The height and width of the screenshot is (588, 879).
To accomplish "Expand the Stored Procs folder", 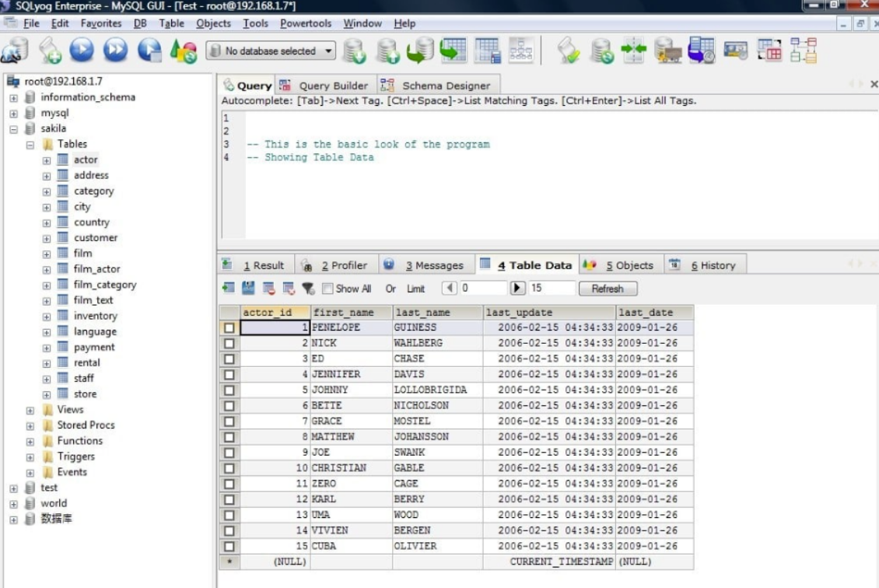I will pos(30,425).
